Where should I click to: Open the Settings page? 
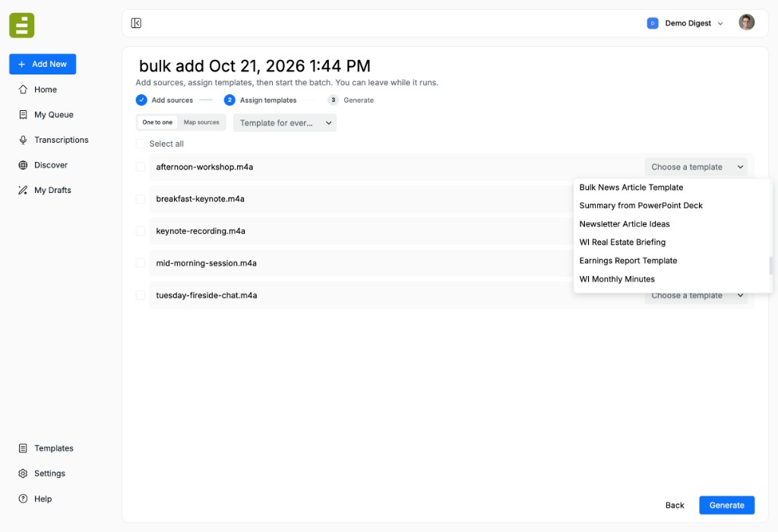49,473
